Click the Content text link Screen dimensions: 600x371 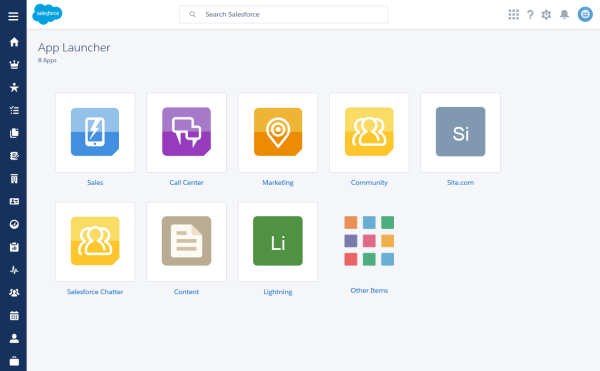click(x=186, y=292)
